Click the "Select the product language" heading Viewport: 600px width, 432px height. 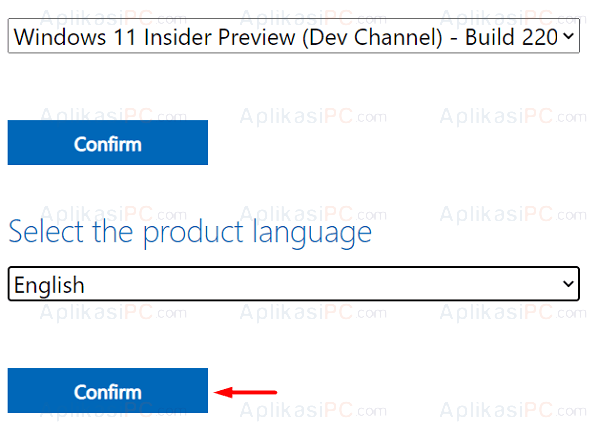[x=190, y=233]
